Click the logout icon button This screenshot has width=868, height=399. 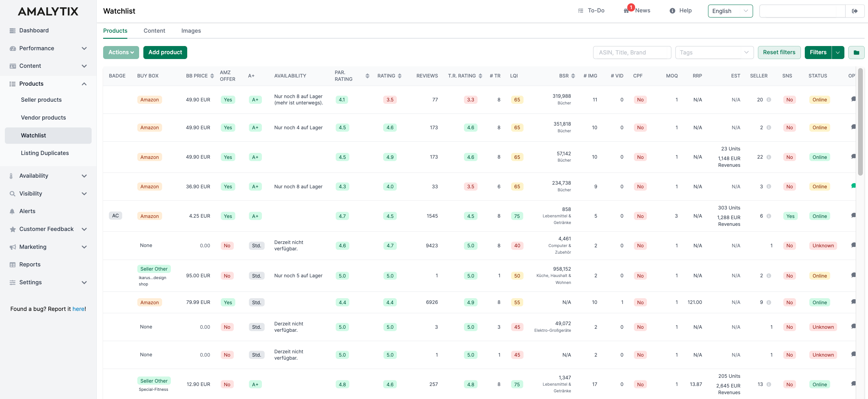855,11
